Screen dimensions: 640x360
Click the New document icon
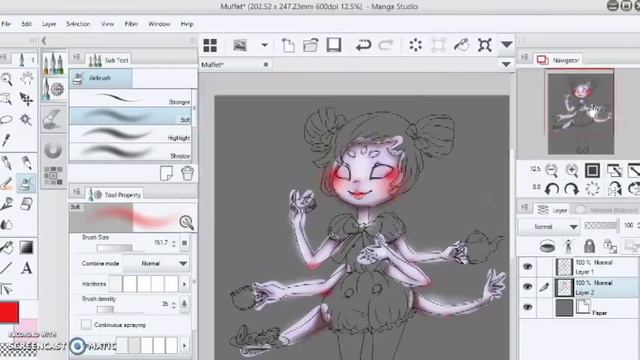tap(288, 45)
